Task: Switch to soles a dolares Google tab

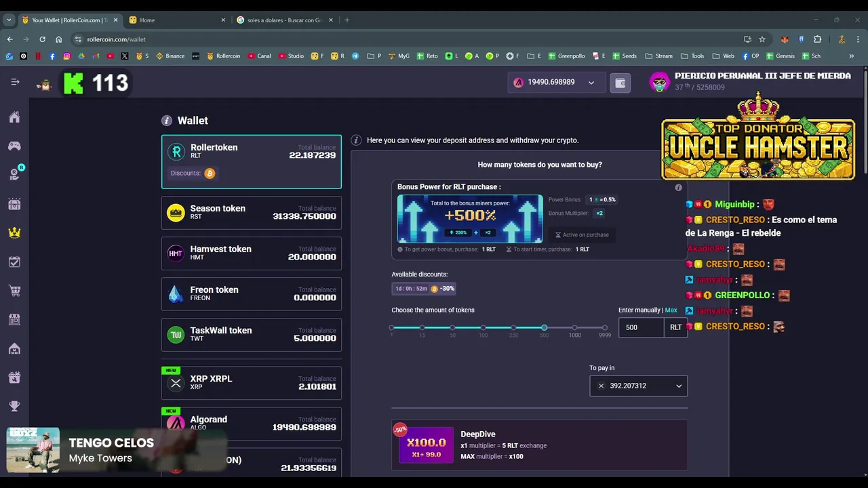Action: tap(285, 20)
